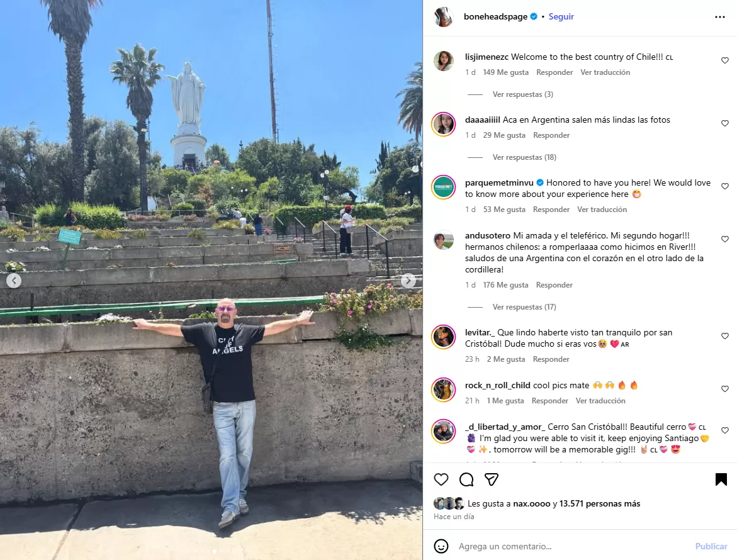Viewport: 737px width, 560px height.
Task: Expand daaaaiiiil replies (18)
Action: 524,157
